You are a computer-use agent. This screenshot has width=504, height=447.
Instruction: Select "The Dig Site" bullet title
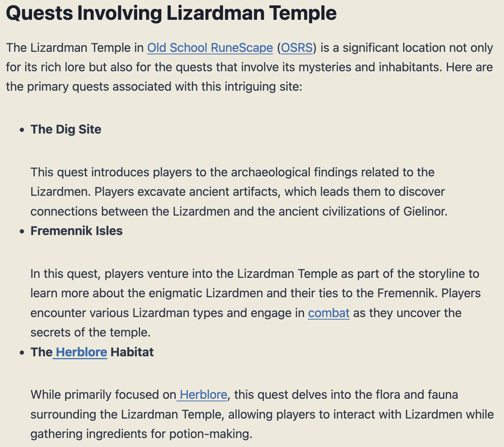click(66, 129)
